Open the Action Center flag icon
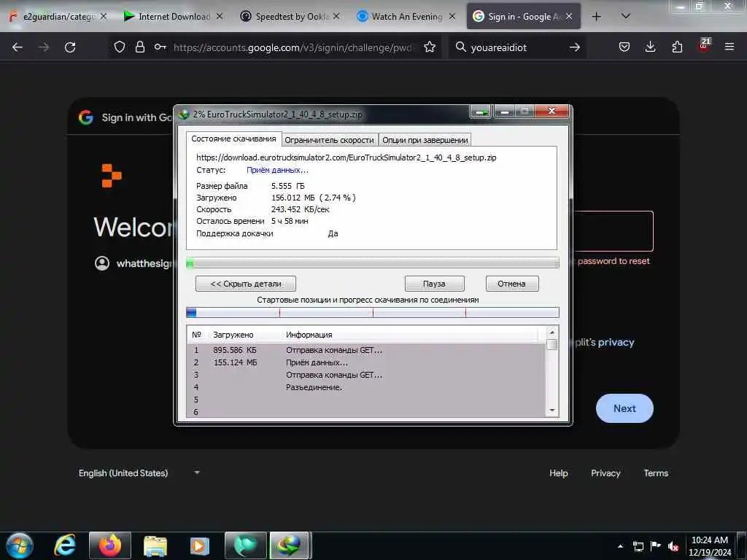 [656, 546]
